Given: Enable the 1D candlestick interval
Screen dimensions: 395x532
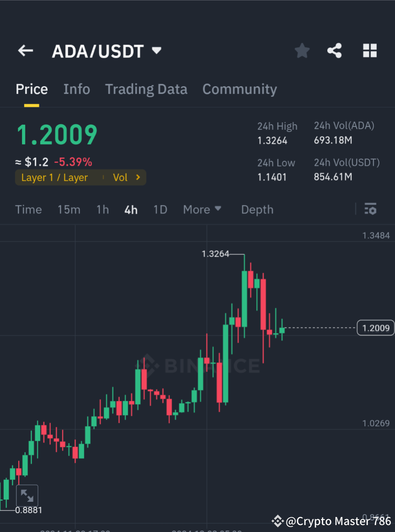Looking at the screenshot, I should pos(160,209).
